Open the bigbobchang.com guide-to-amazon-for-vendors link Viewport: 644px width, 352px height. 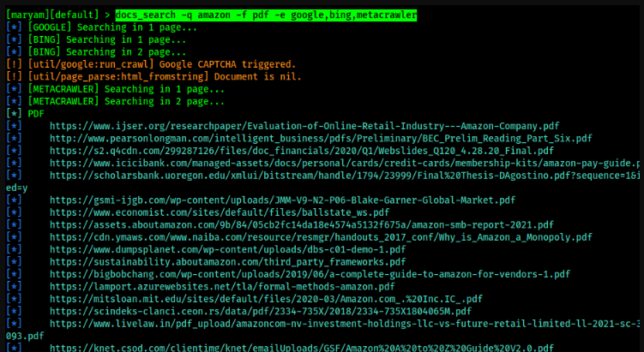(x=310, y=274)
